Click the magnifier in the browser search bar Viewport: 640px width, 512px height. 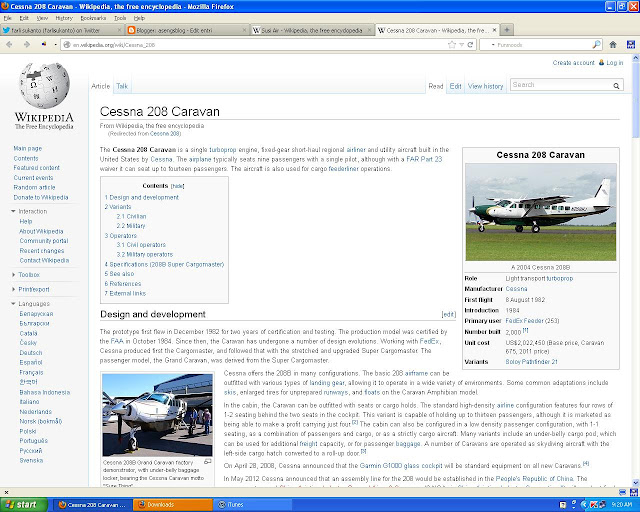pyautogui.click(x=596, y=45)
